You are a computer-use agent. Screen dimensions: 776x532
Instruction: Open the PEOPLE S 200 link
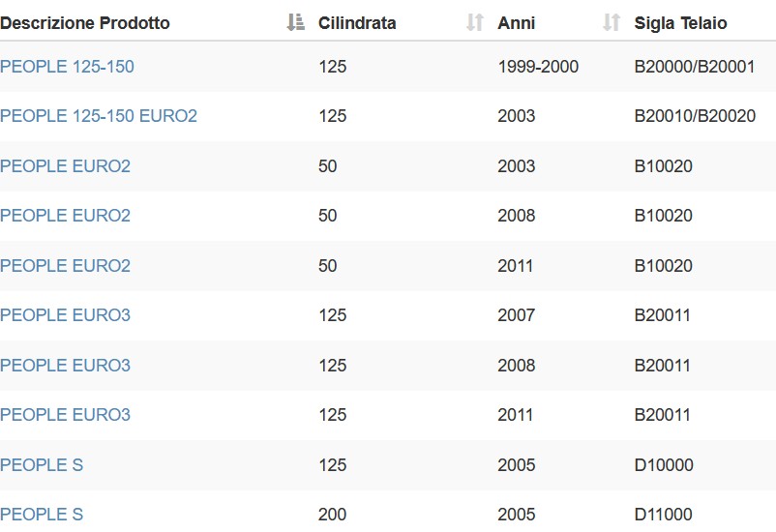coord(42,515)
